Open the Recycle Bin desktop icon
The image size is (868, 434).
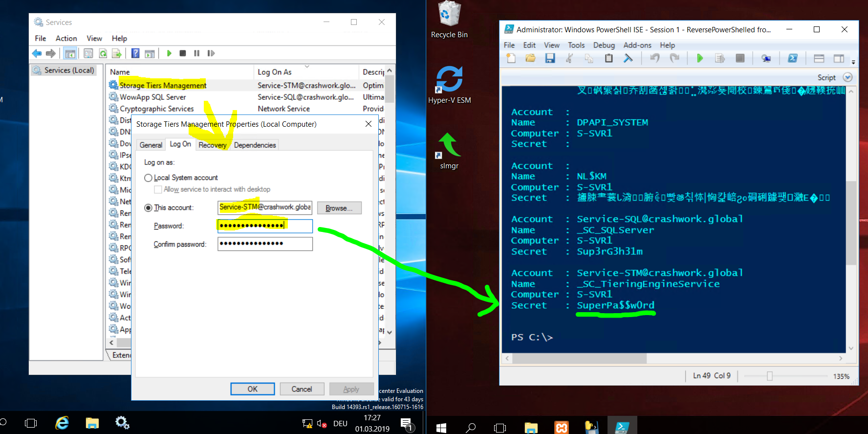pos(449,20)
